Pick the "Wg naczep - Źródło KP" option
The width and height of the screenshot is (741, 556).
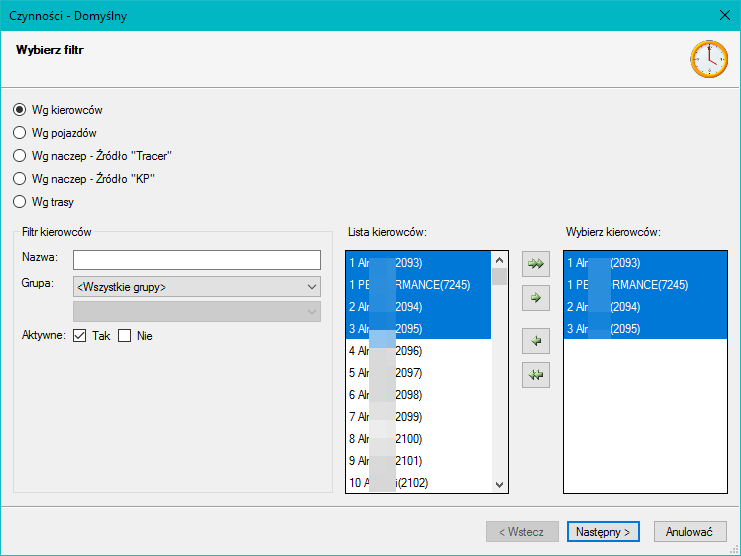click(x=20, y=178)
